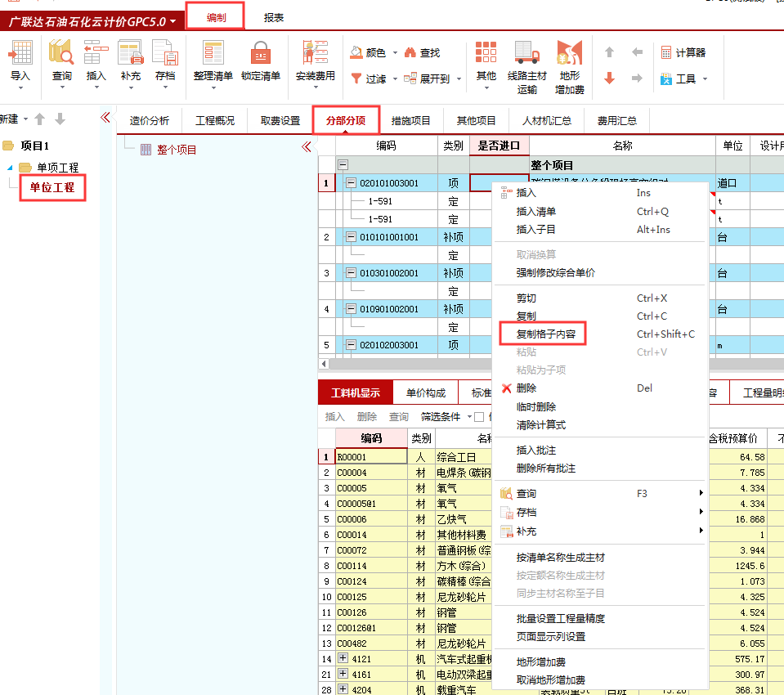Select the 单位工程 item in project tree
784x695 pixels.
pos(52,186)
